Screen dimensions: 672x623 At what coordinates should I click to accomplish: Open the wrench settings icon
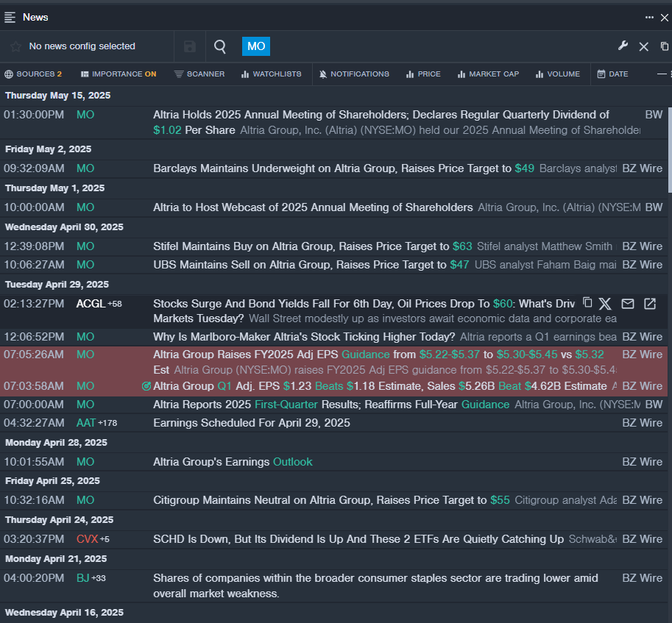pos(623,46)
